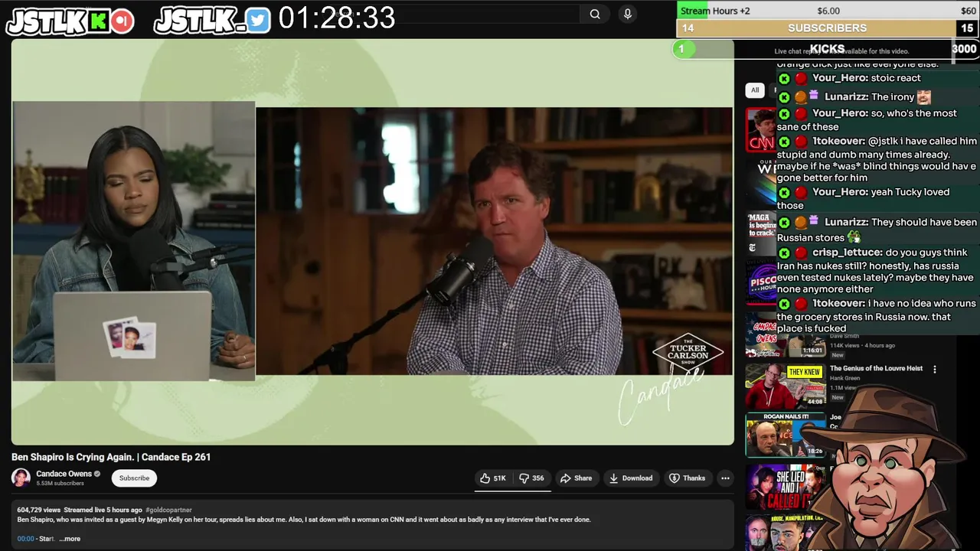
Task: Open Candace Owens channel name link
Action: click(x=64, y=474)
